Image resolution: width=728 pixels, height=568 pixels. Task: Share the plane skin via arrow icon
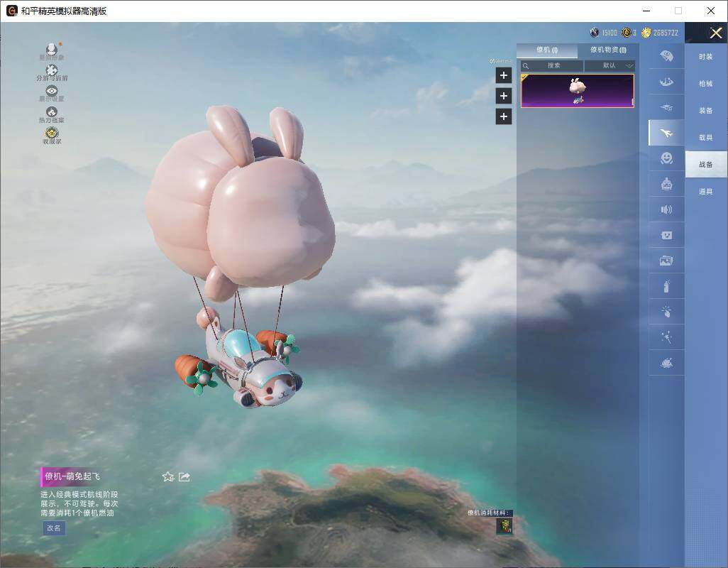click(x=184, y=476)
